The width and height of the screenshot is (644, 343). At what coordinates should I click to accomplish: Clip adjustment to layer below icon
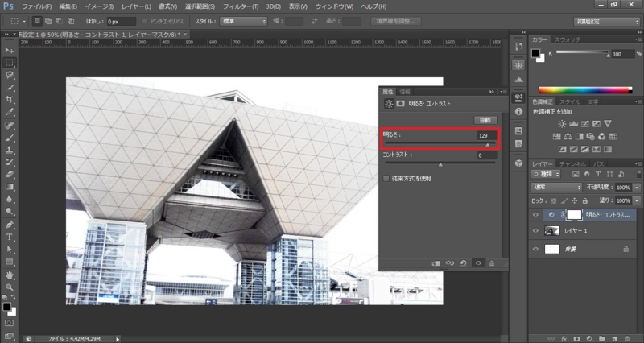(x=436, y=263)
